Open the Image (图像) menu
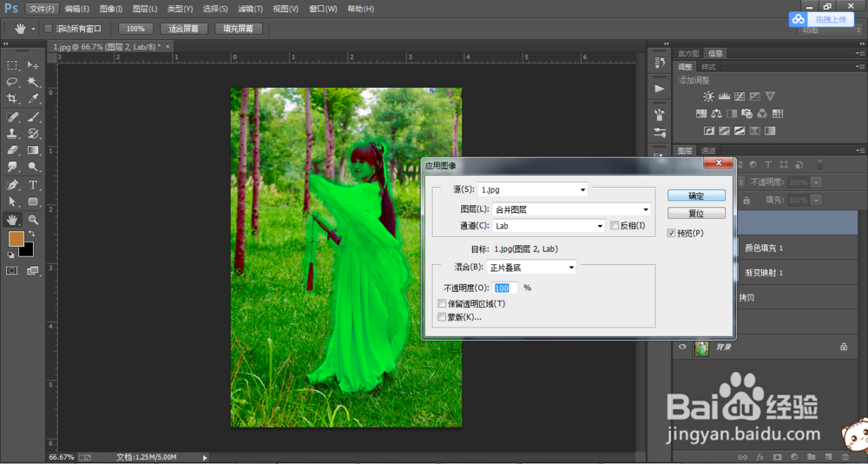The image size is (868, 464). click(x=111, y=9)
